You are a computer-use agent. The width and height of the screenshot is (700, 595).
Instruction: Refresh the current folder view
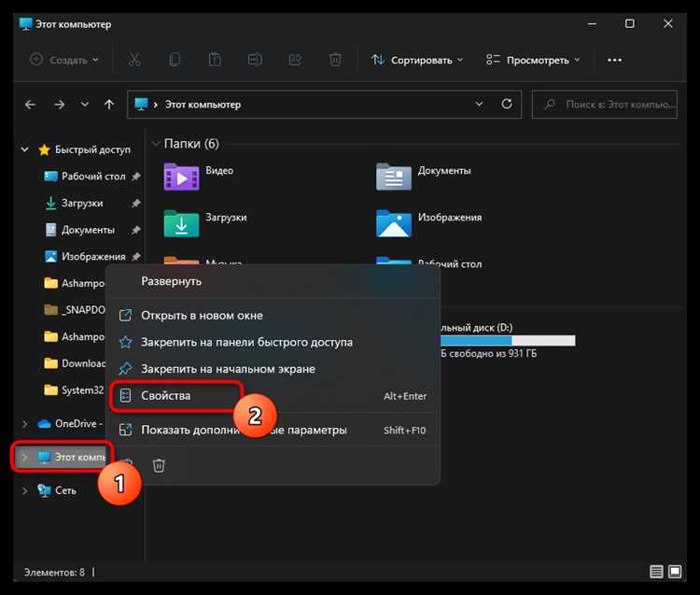coord(507,104)
